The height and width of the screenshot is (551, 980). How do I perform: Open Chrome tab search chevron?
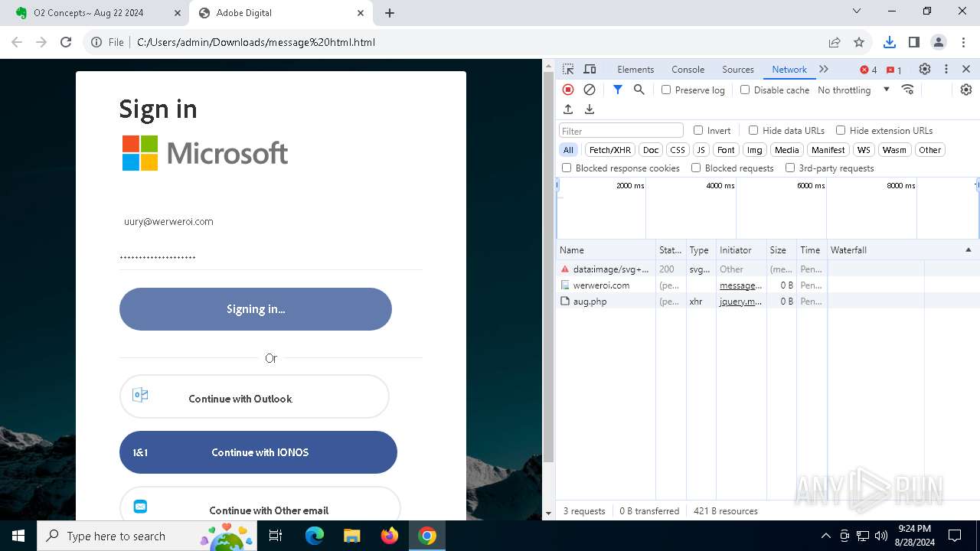pos(857,11)
